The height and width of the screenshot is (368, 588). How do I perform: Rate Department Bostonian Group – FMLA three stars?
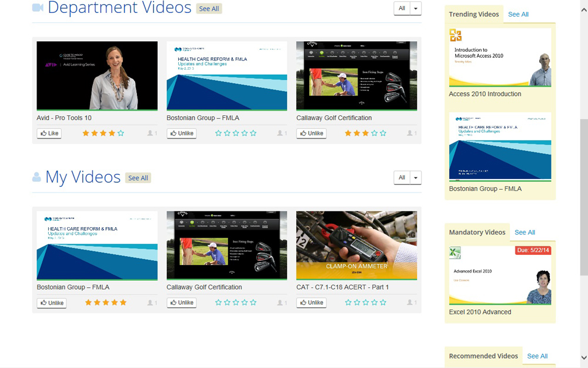tap(236, 133)
